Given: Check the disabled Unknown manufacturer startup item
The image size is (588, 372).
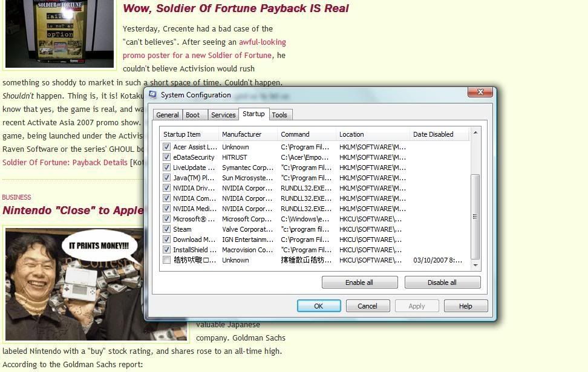Looking at the screenshot, I should [x=166, y=260].
